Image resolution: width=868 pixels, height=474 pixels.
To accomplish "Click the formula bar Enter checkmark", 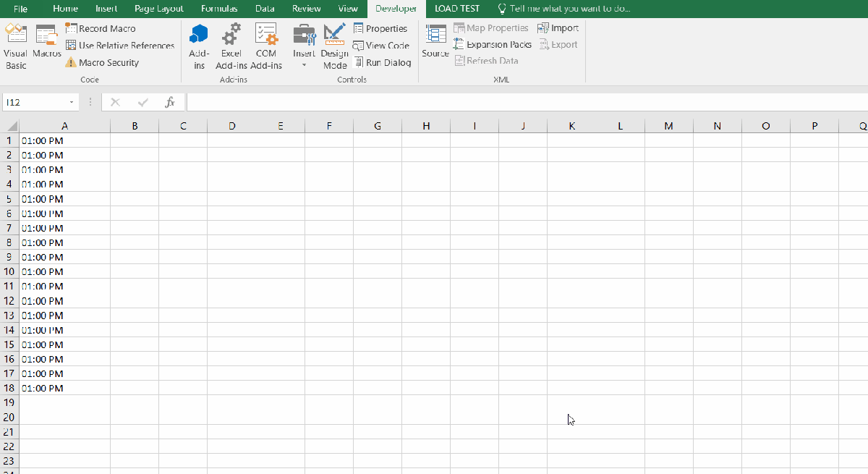I will [x=142, y=103].
